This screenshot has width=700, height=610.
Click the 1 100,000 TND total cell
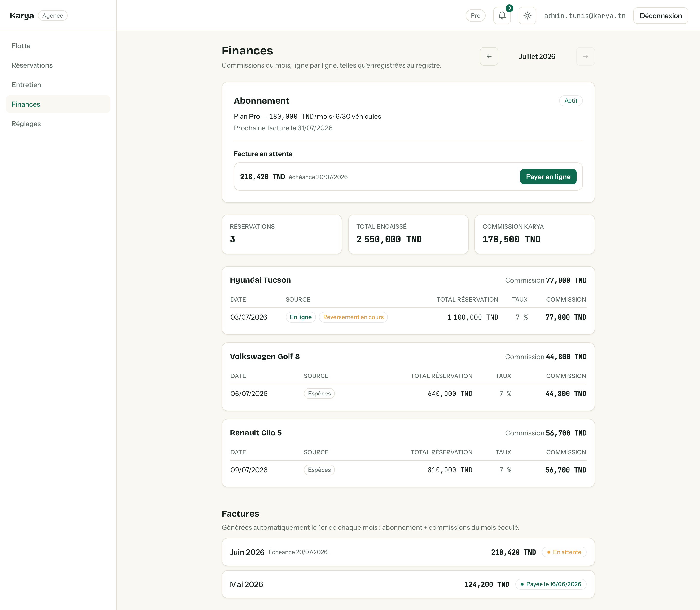coord(472,317)
